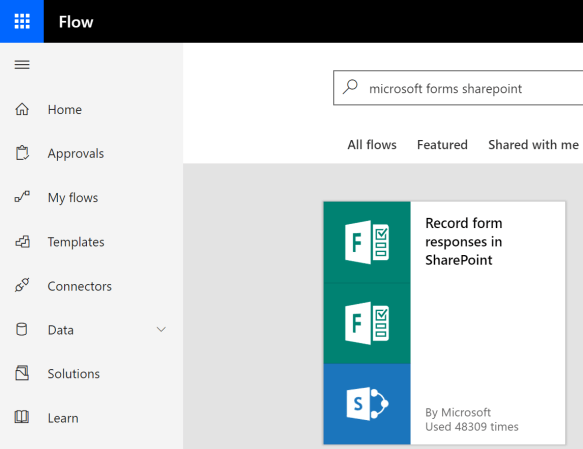Click the Approvals clipboard icon
583x449 pixels.
pos(22,153)
